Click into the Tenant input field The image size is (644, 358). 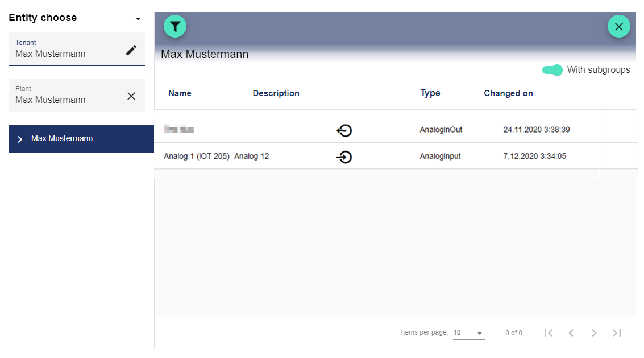(65, 54)
